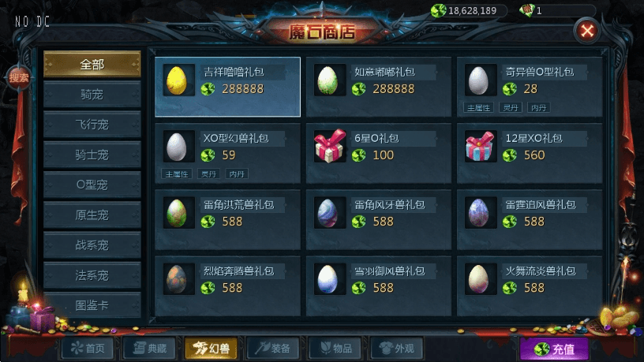The height and width of the screenshot is (362, 644).
Task: Select the green spotted egg for 如意嘟嘟礼包
Action: pos(328,80)
